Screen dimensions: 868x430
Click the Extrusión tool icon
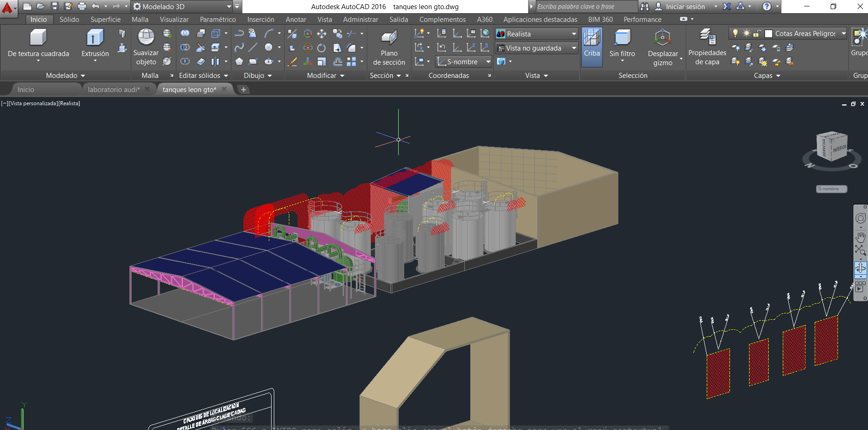pos(95,38)
